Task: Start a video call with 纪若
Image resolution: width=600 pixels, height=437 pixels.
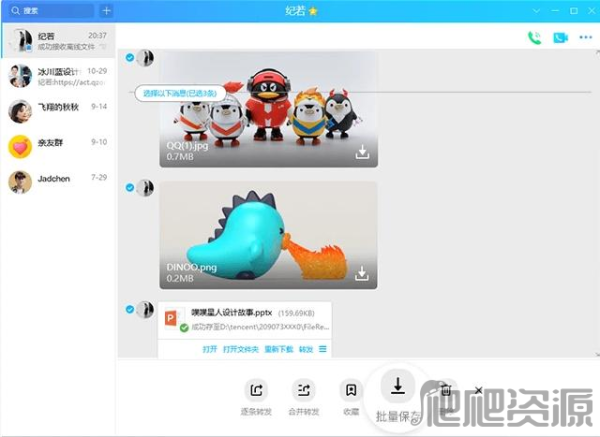Action: pyautogui.click(x=560, y=38)
